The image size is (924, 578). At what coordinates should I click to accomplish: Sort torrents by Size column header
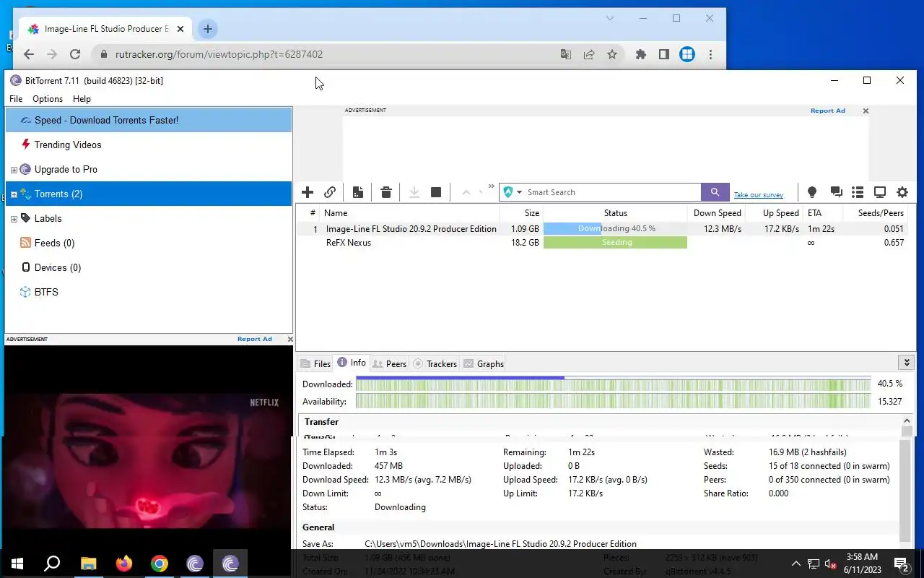click(x=521, y=213)
